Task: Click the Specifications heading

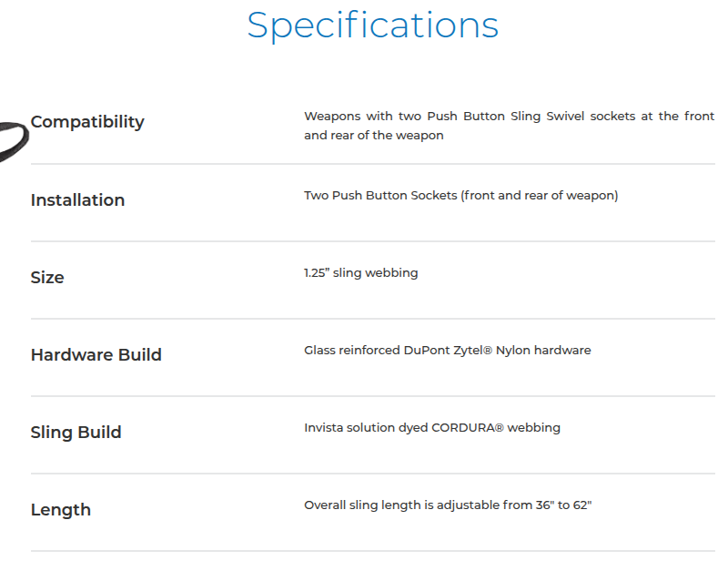Action: [372, 25]
